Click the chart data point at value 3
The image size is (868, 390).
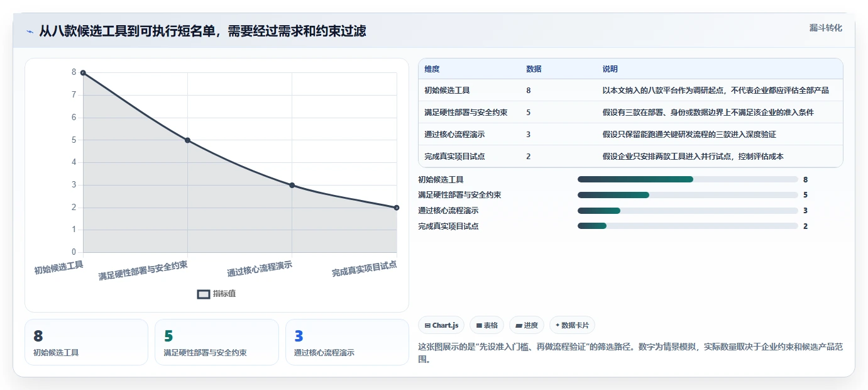[292, 185]
